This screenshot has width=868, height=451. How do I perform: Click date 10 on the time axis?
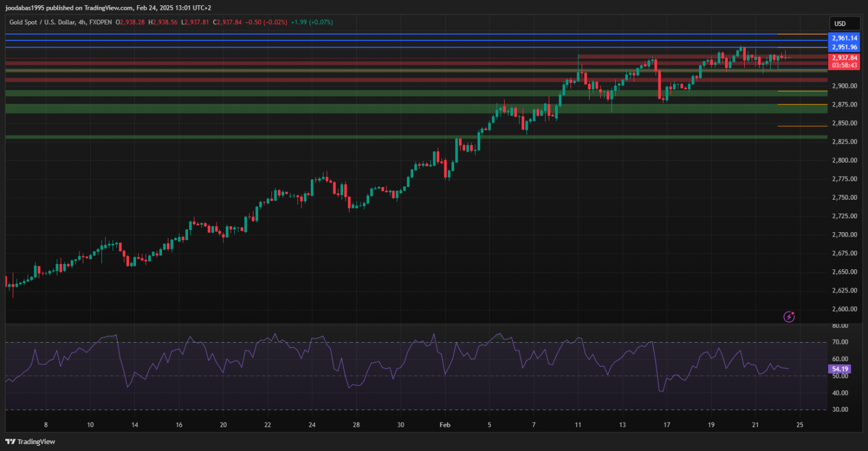[x=90, y=425]
